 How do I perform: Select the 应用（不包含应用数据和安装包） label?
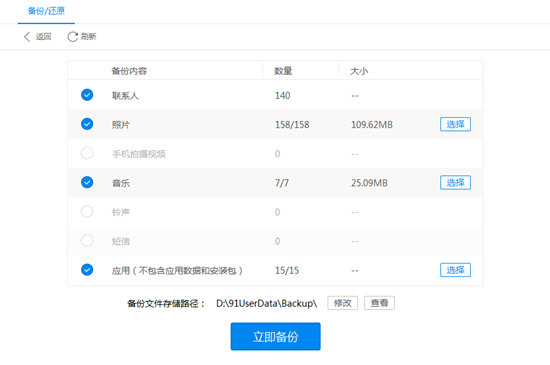click(x=177, y=271)
